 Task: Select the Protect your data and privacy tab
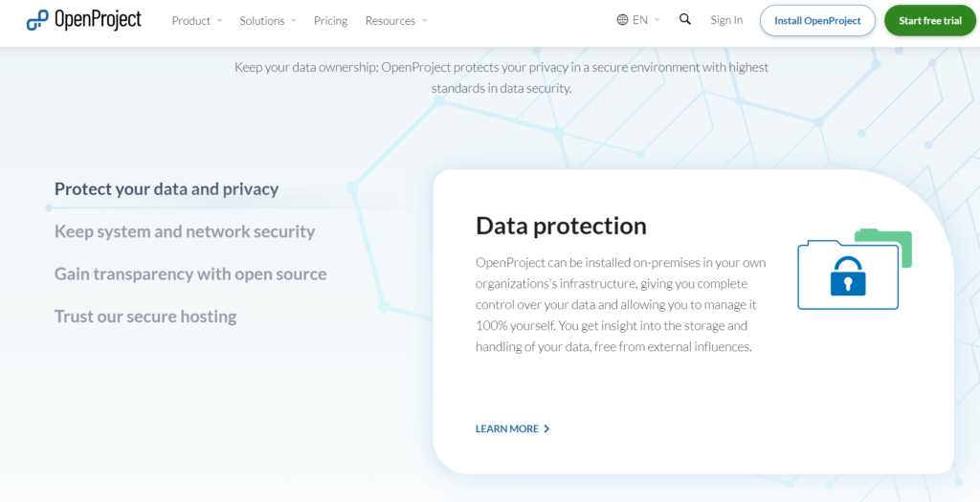click(x=167, y=189)
